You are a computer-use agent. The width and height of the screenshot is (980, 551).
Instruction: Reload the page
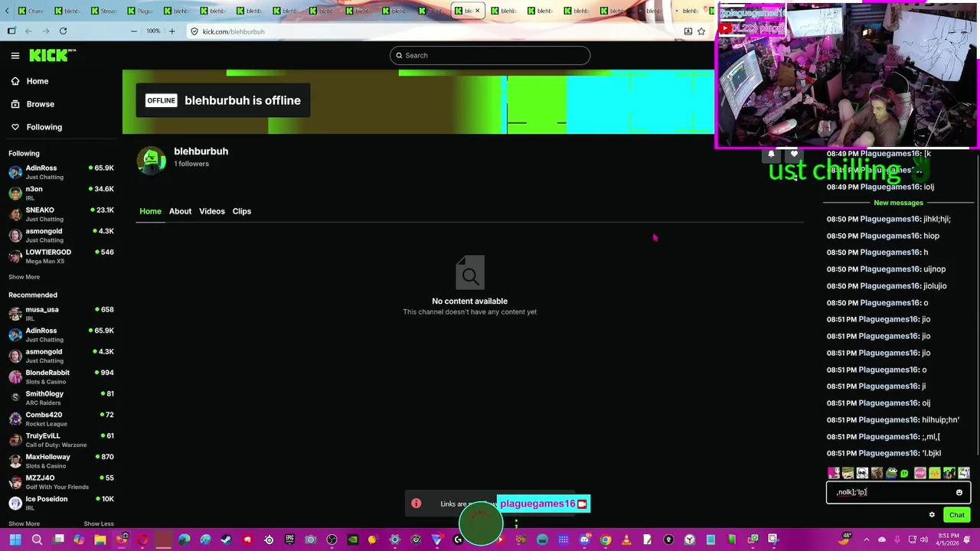63,31
